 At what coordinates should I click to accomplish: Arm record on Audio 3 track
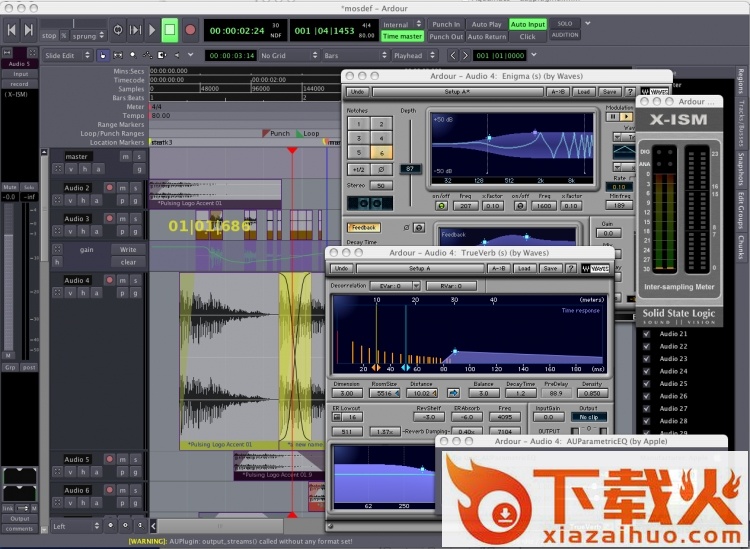(110, 218)
